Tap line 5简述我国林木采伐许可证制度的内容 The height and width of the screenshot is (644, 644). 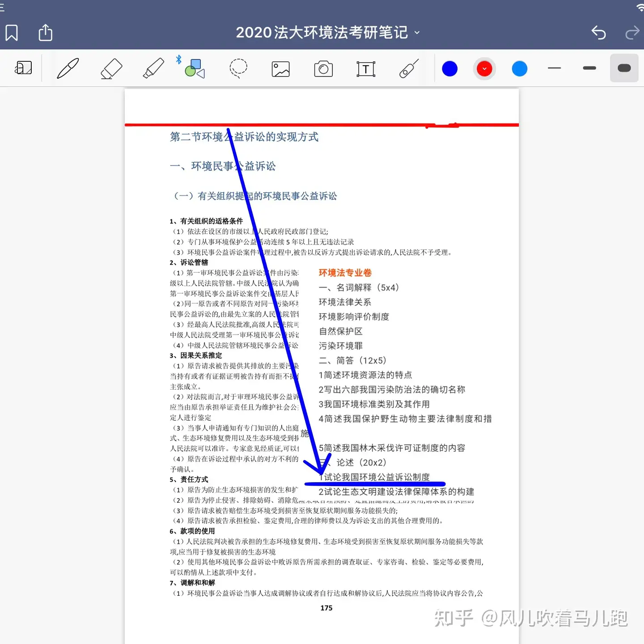[392, 448]
